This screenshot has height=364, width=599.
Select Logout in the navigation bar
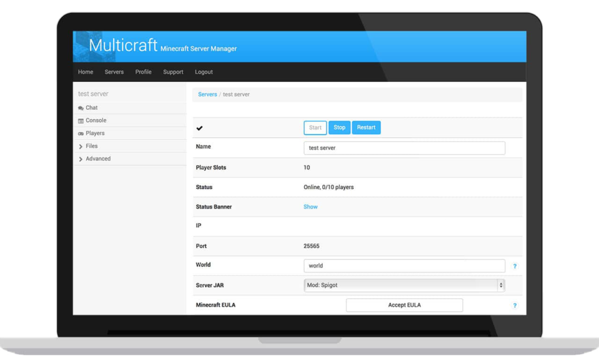(x=204, y=72)
